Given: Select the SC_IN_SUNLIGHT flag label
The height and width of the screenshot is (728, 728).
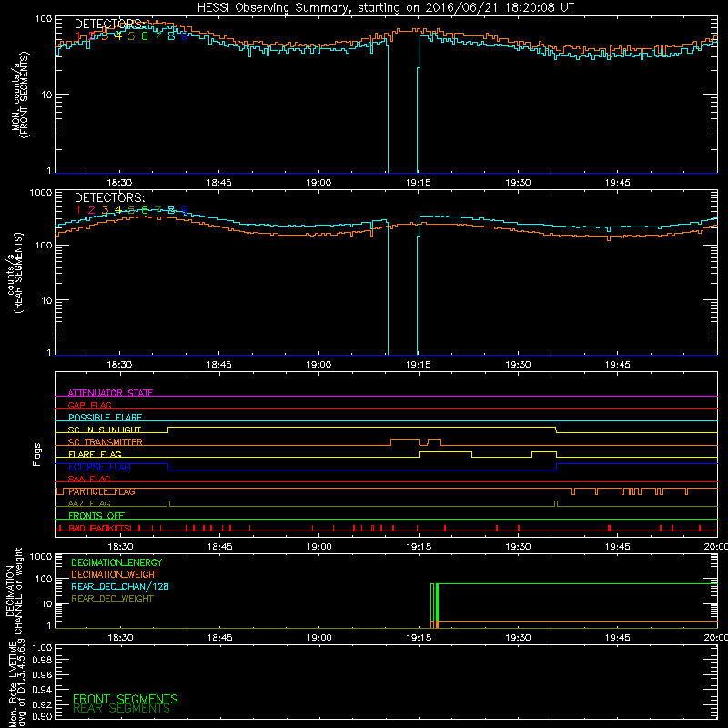Looking at the screenshot, I should tap(105, 430).
